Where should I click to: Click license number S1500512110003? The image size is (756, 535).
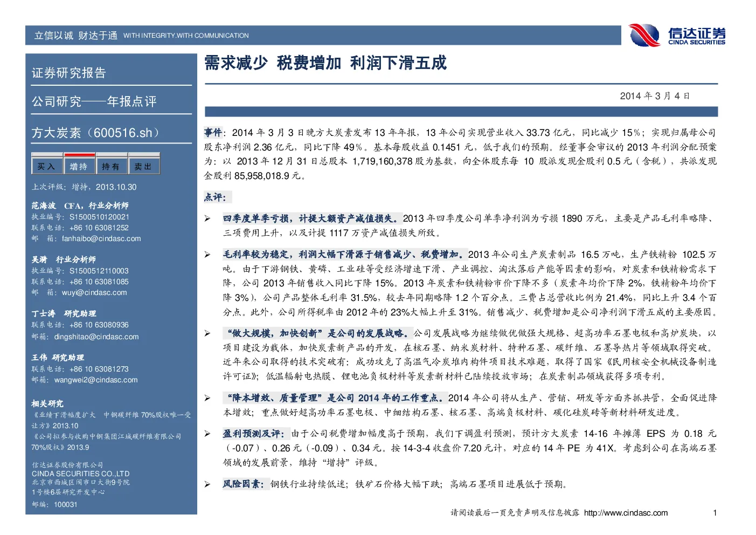tap(99, 271)
